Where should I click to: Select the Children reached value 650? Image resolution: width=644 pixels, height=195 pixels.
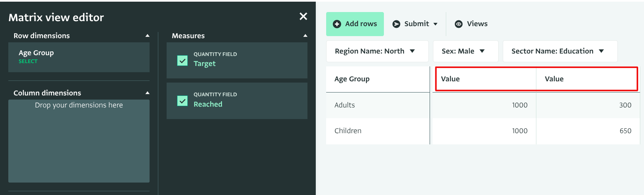click(x=625, y=131)
